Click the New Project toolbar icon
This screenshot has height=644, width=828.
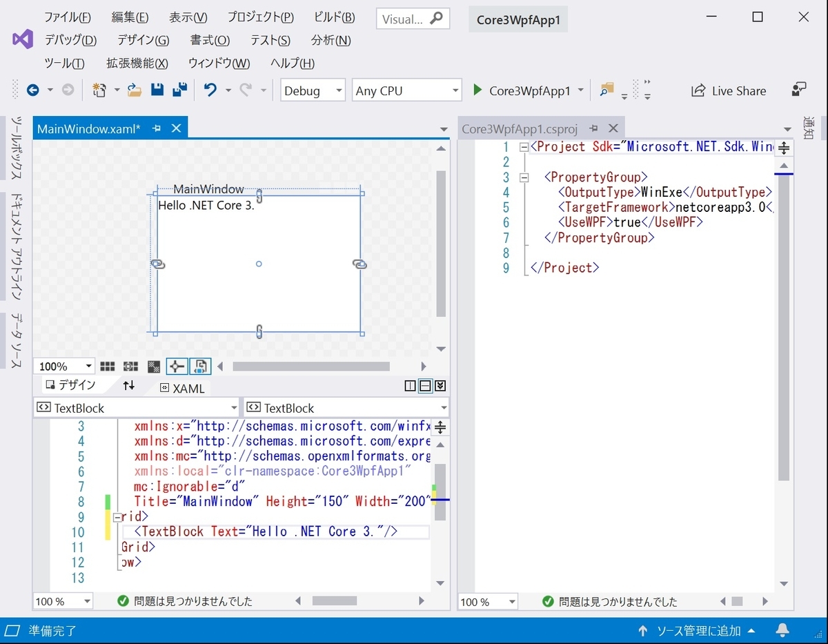(100, 90)
